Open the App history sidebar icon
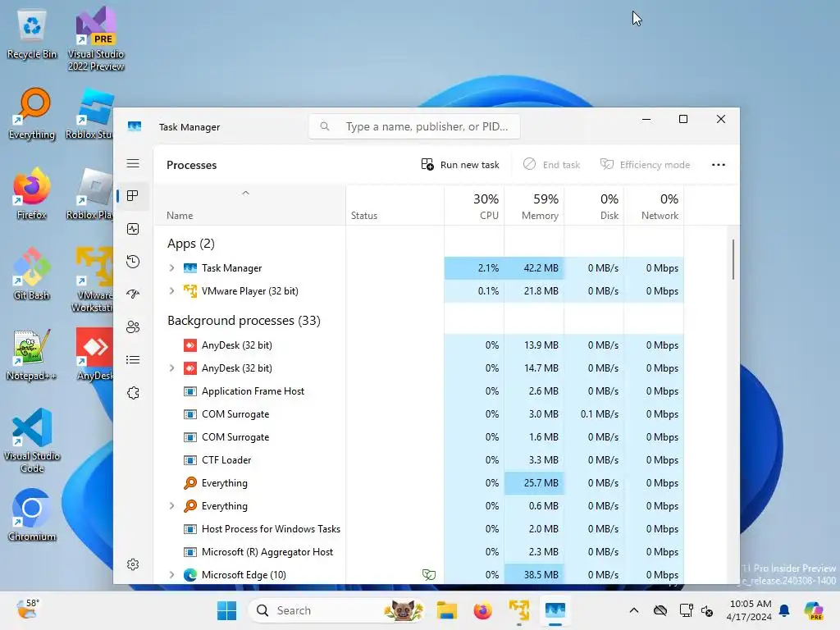 133,262
